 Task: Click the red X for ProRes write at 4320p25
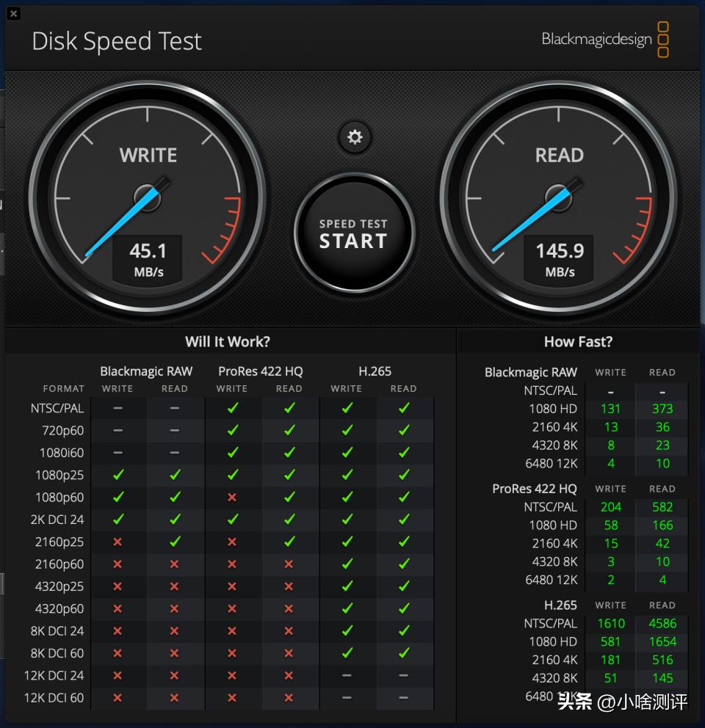232,586
